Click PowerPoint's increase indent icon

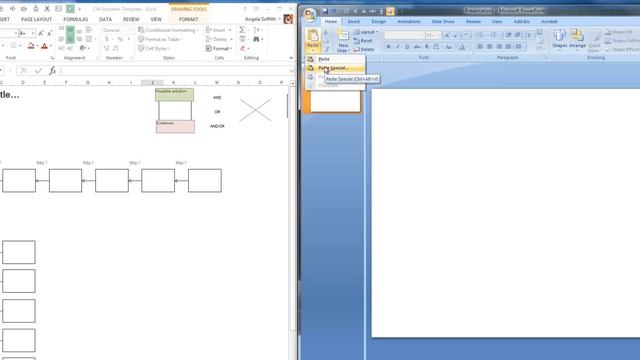click(x=518, y=36)
